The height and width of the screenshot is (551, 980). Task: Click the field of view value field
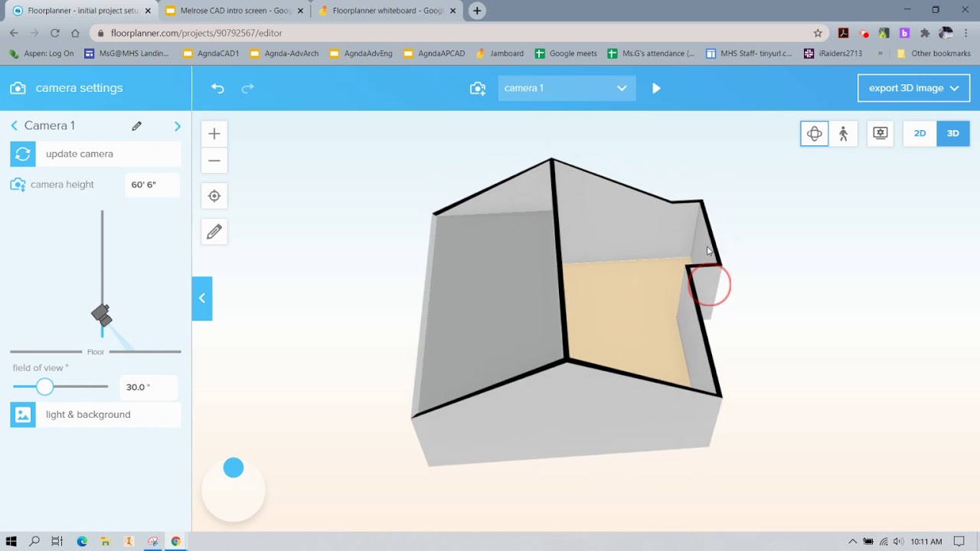[149, 387]
